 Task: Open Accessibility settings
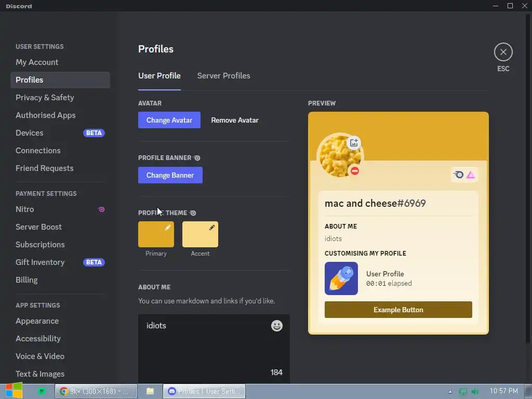tap(60, 338)
